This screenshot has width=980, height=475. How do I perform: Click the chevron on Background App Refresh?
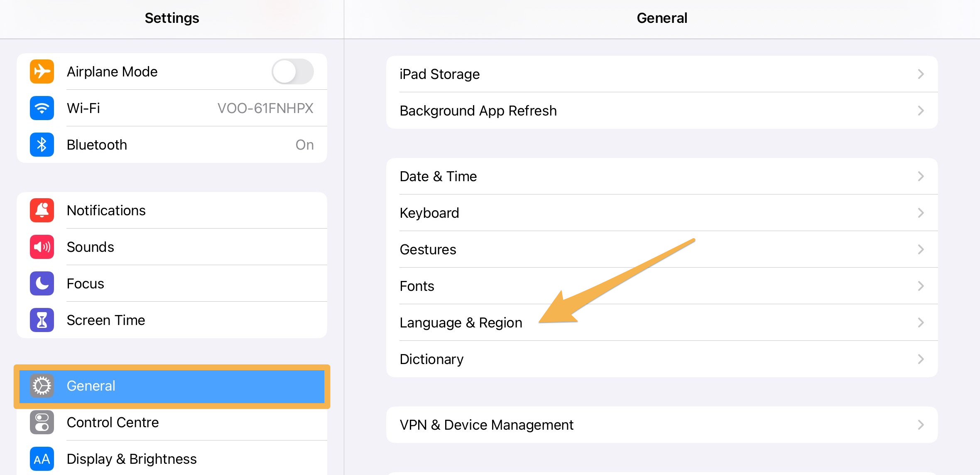click(x=921, y=111)
